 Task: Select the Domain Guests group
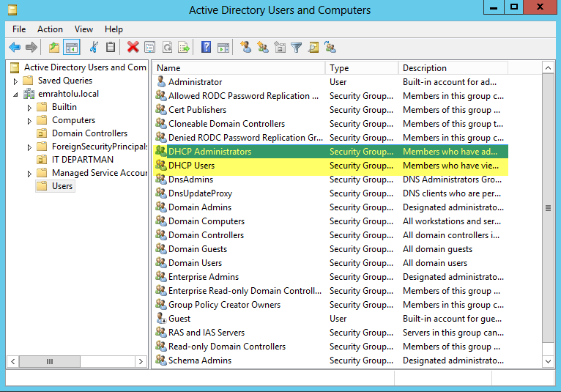point(198,249)
